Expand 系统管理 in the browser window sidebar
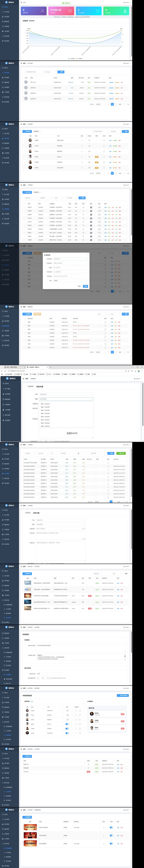 (x=11, y=420)
